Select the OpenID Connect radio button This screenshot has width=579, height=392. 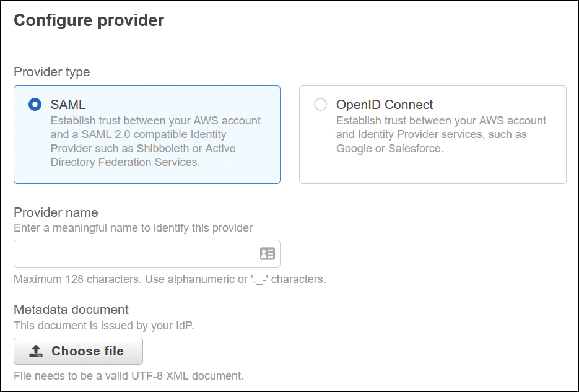pyautogui.click(x=320, y=105)
